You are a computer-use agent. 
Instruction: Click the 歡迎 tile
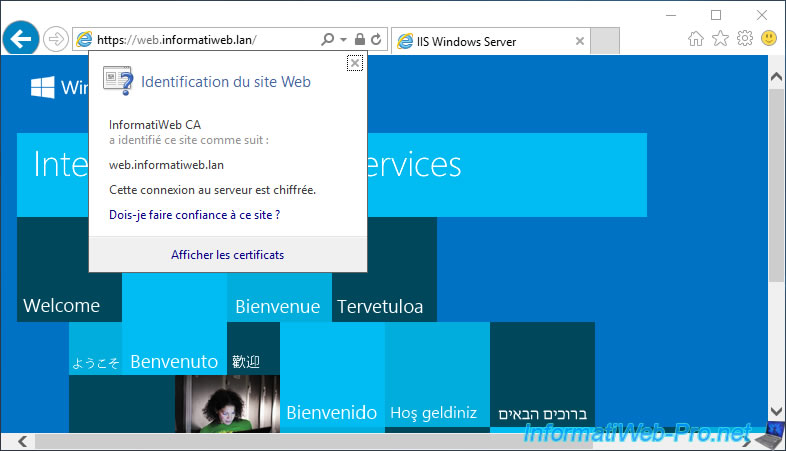click(x=253, y=349)
